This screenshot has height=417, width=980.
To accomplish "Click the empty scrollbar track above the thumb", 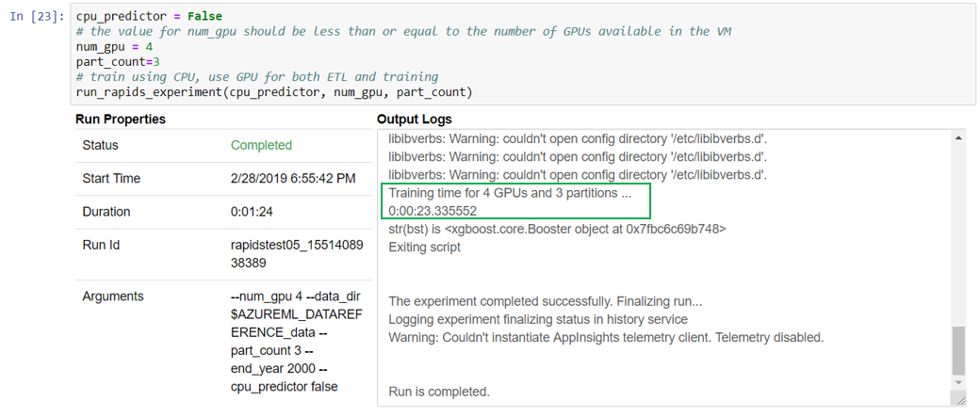I will click(959, 235).
